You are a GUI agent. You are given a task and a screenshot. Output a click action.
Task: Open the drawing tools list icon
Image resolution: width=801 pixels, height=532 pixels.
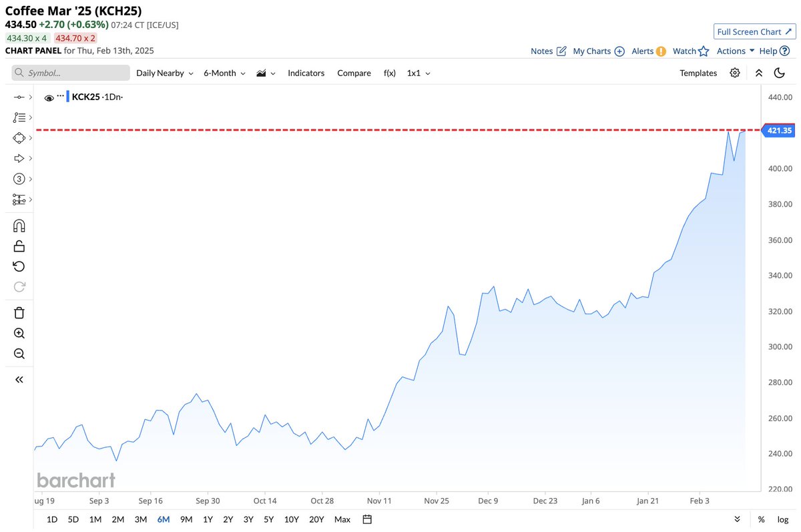[18, 117]
